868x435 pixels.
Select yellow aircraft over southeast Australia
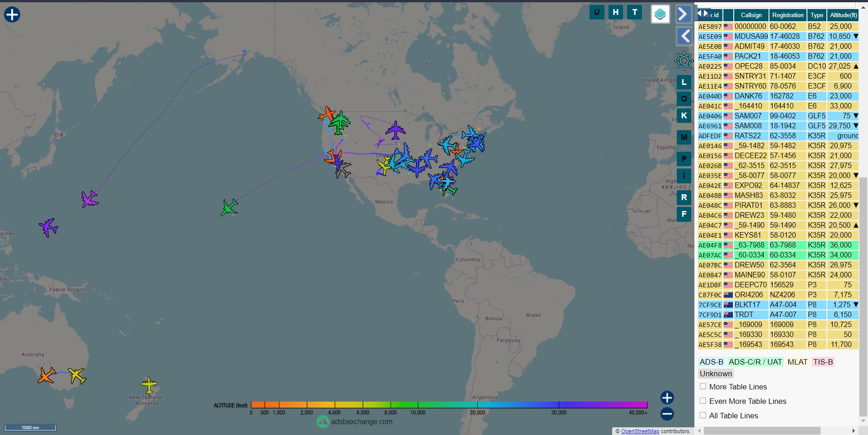[77, 376]
